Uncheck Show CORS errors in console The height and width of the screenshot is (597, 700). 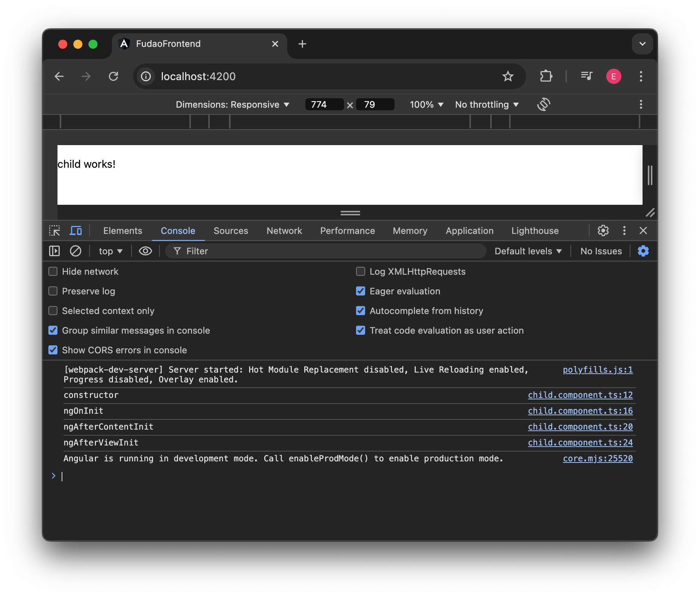point(53,350)
